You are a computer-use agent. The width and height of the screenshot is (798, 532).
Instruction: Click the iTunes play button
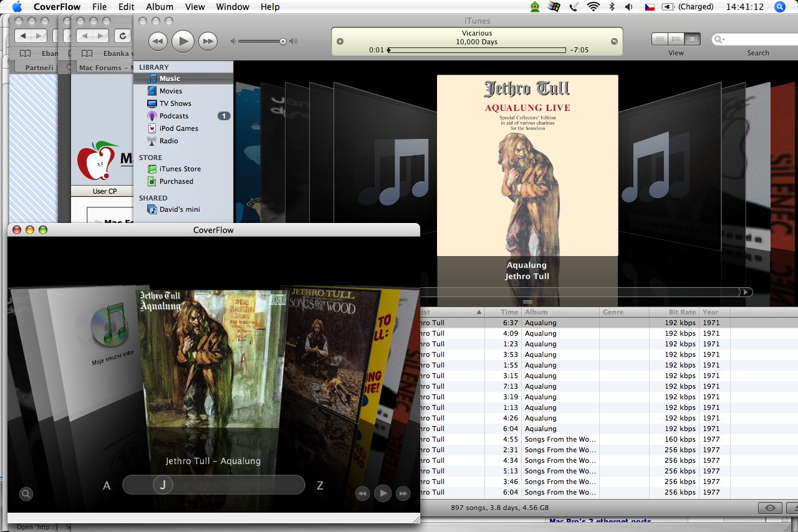tap(183, 41)
